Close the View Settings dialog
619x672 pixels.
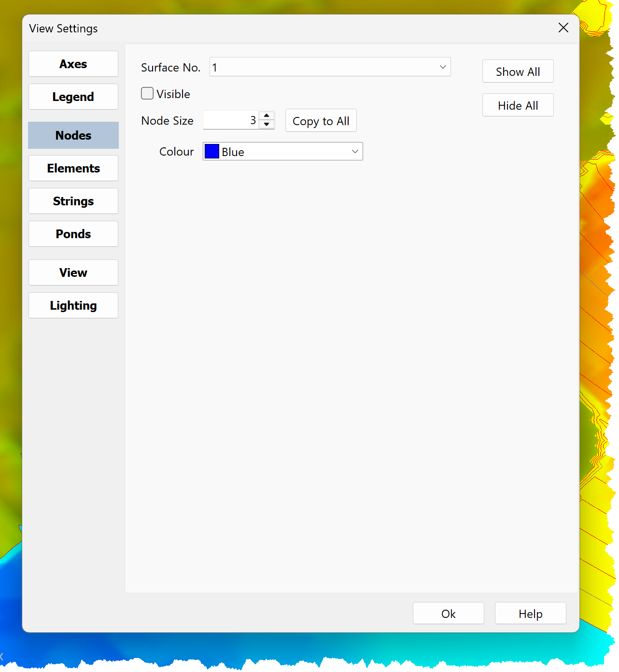tap(563, 28)
